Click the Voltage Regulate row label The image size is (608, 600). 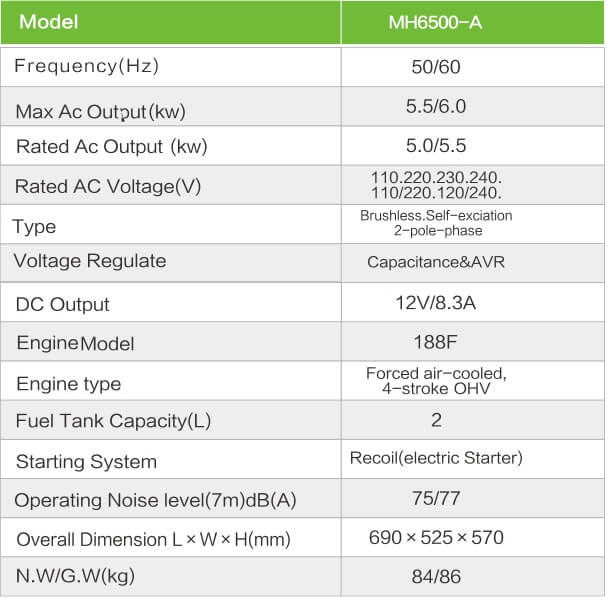(90, 262)
